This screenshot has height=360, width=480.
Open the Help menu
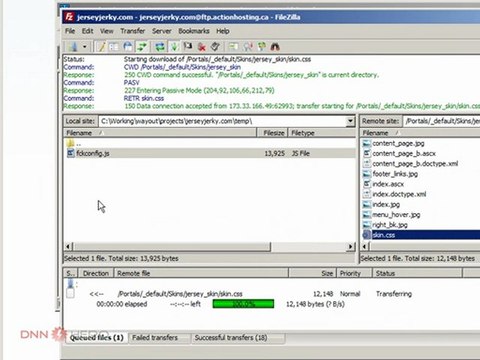[x=223, y=31]
